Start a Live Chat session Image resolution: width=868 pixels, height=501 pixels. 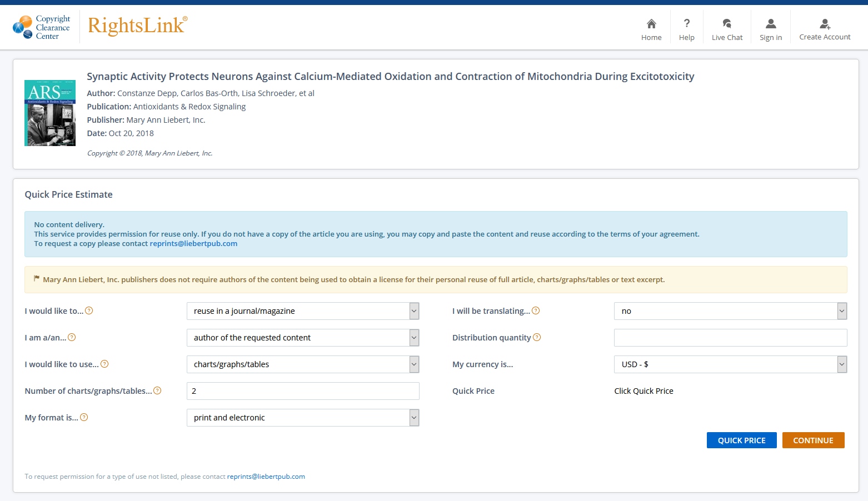pyautogui.click(x=727, y=24)
